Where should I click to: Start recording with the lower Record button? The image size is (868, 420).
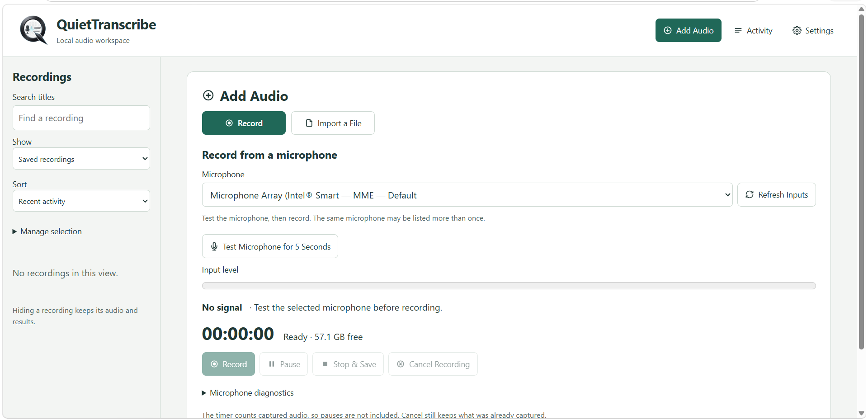point(228,364)
